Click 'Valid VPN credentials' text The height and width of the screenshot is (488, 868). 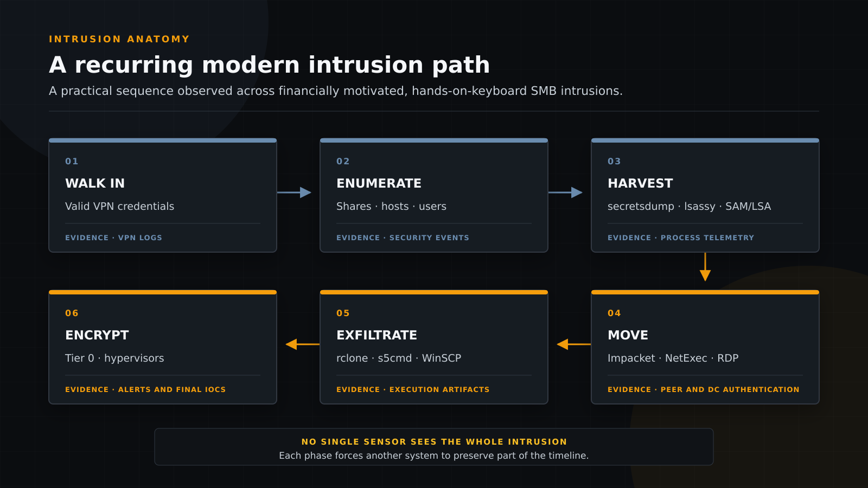pos(120,206)
